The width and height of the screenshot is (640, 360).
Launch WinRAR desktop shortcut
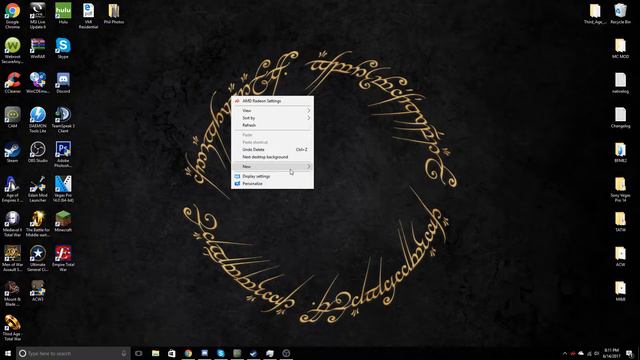pos(38,48)
